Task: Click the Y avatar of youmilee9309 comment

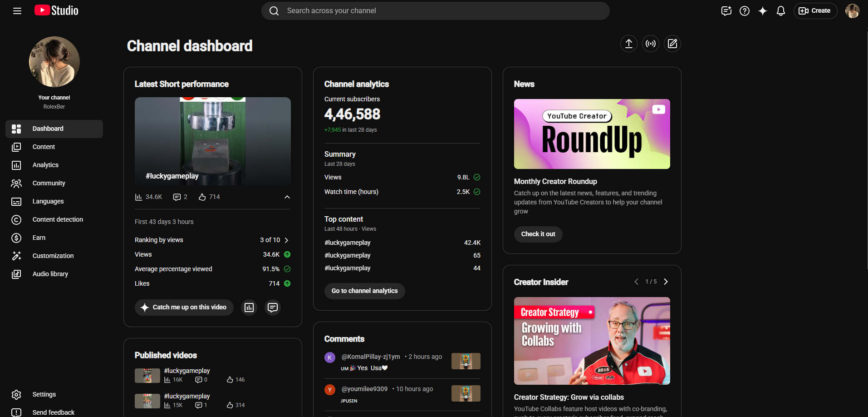Action: pos(330,390)
